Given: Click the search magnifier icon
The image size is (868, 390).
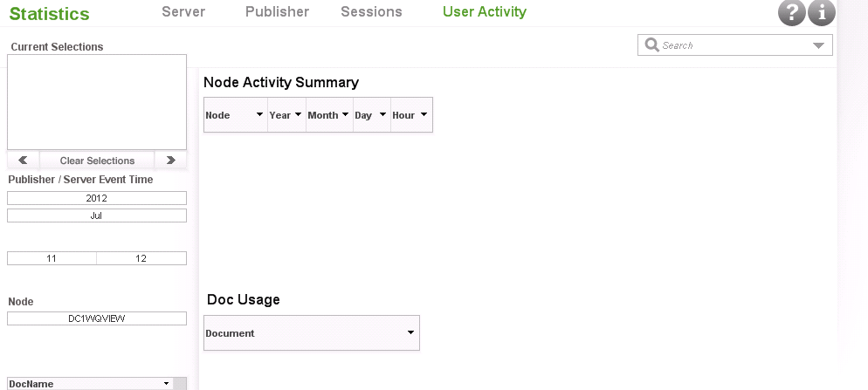Looking at the screenshot, I should [x=651, y=45].
